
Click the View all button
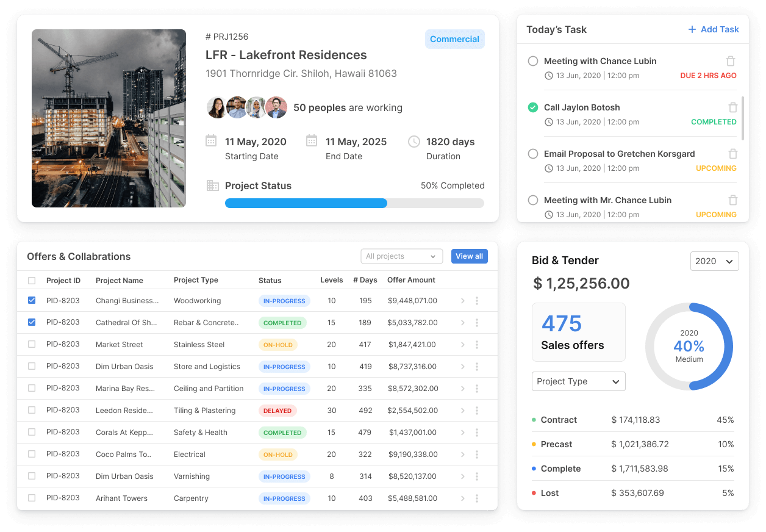(x=469, y=256)
